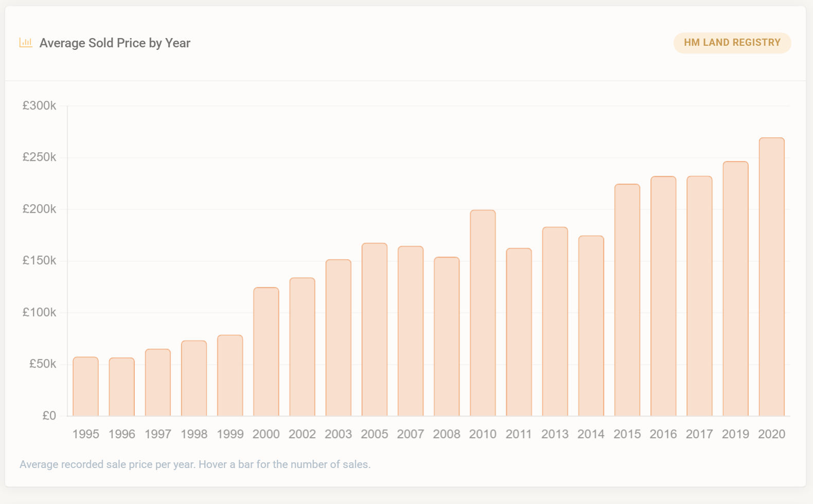Click the 2014 price bar
Image resolution: width=813 pixels, height=504 pixels.
click(x=591, y=326)
